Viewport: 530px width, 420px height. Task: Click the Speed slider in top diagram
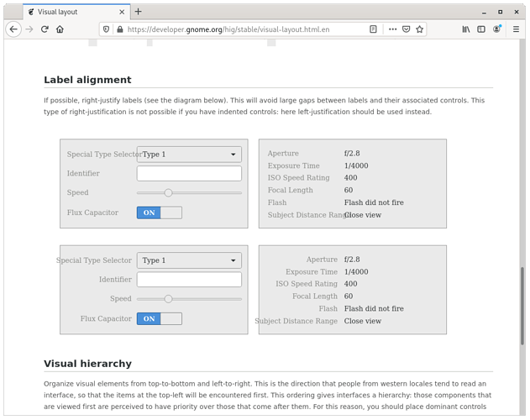pyautogui.click(x=189, y=192)
